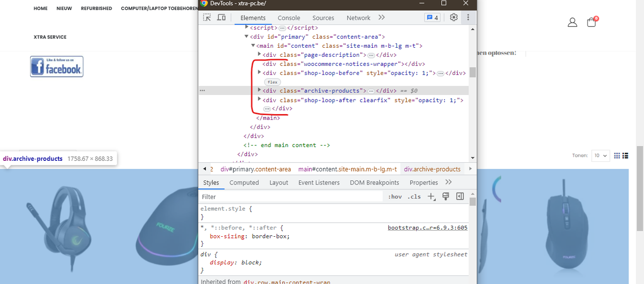Expand the shop-loop-before div node
Image resolution: width=644 pixels, height=284 pixels.
click(x=259, y=73)
